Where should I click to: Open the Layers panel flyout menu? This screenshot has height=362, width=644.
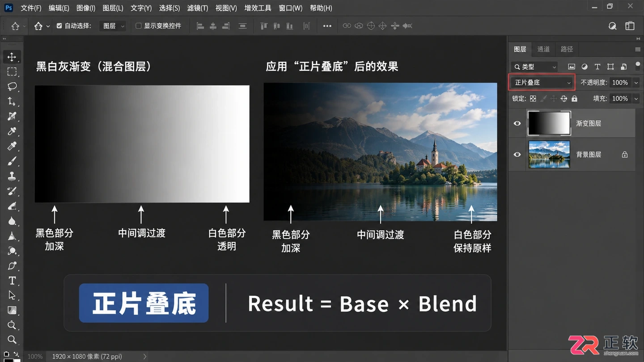(x=638, y=49)
